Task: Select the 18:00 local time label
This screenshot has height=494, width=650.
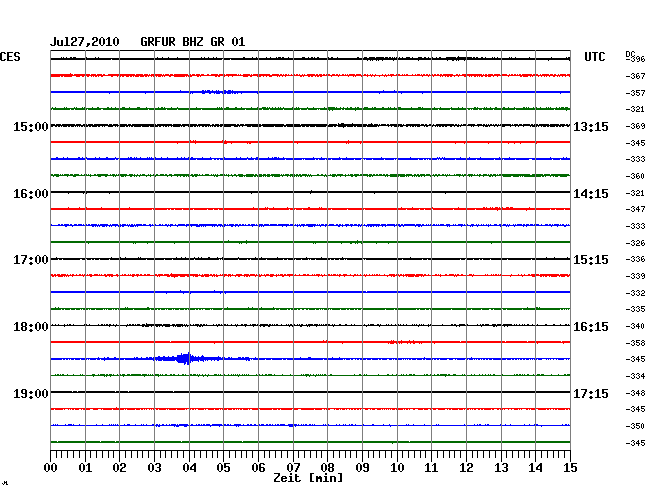Action: 31,327
